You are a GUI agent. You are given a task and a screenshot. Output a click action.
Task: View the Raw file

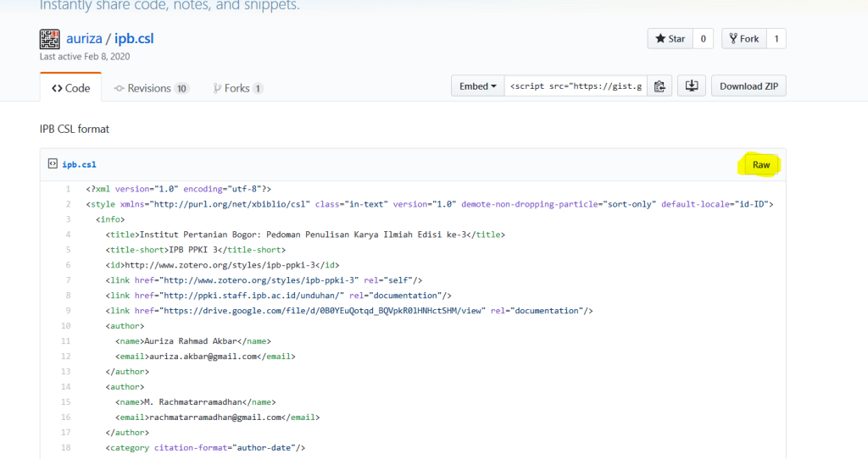[x=761, y=165]
